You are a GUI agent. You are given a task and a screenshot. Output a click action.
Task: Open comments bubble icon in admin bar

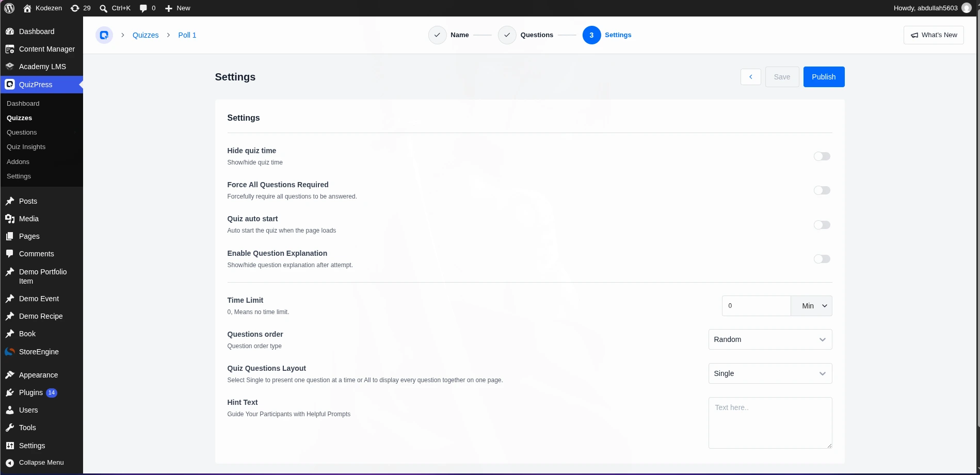[143, 8]
